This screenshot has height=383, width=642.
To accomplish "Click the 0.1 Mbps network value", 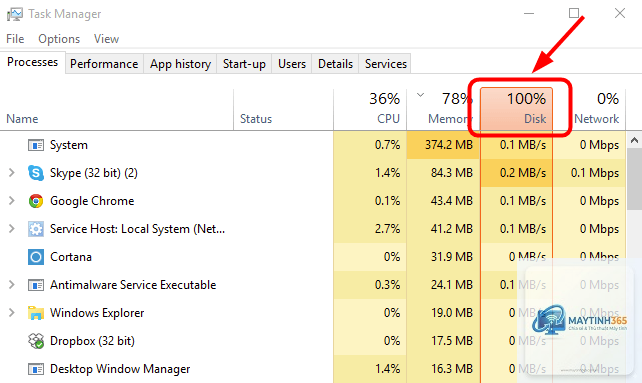I will (x=595, y=173).
